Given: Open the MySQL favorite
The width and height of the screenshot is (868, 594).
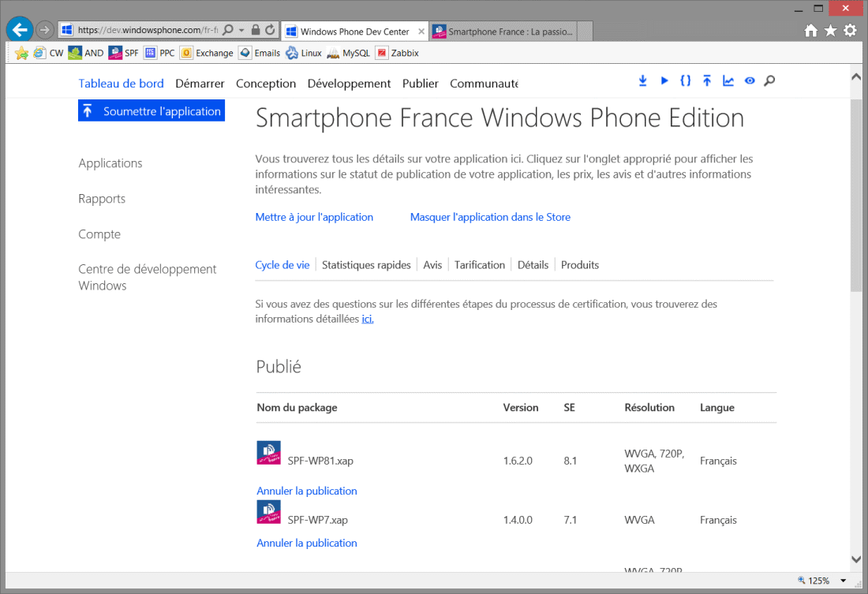Looking at the screenshot, I should [x=348, y=53].
